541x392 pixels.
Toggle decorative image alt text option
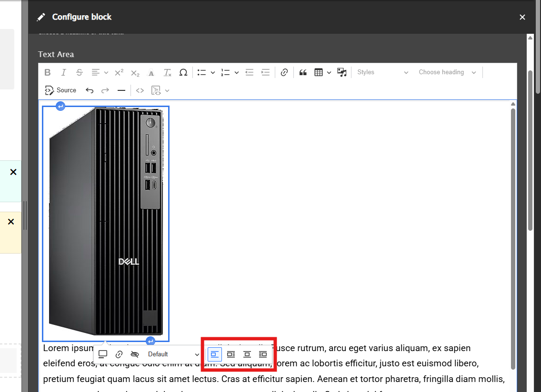pyautogui.click(x=135, y=354)
